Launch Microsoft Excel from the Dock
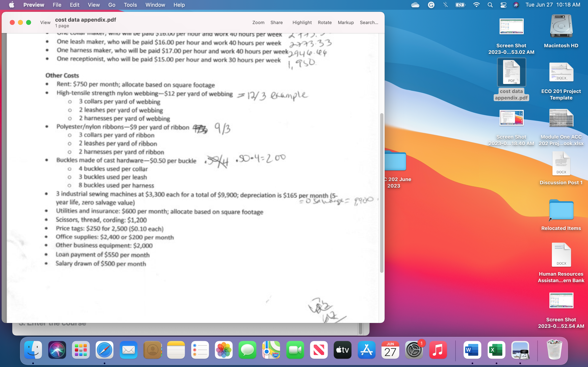This screenshot has height=367, width=588. click(496, 350)
